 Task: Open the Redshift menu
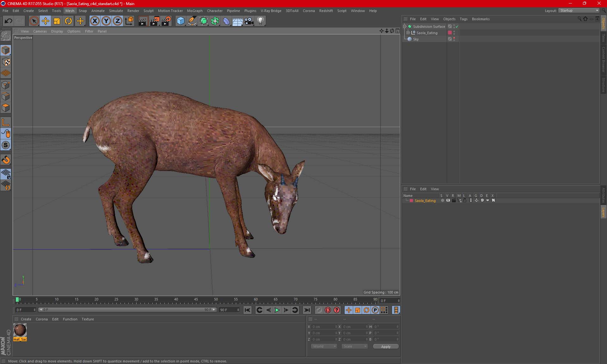pos(326,11)
